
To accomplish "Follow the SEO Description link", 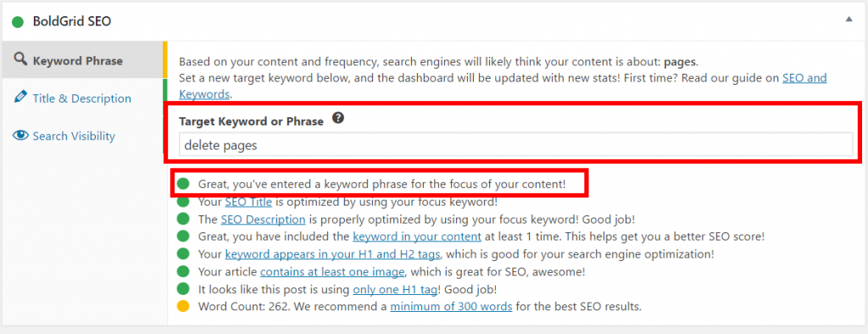I will point(263,220).
